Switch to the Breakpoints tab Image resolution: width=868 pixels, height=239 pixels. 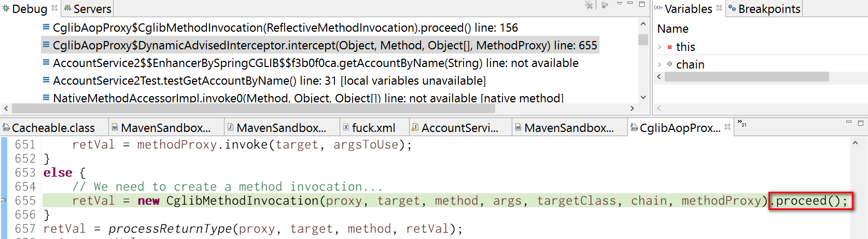tap(764, 9)
